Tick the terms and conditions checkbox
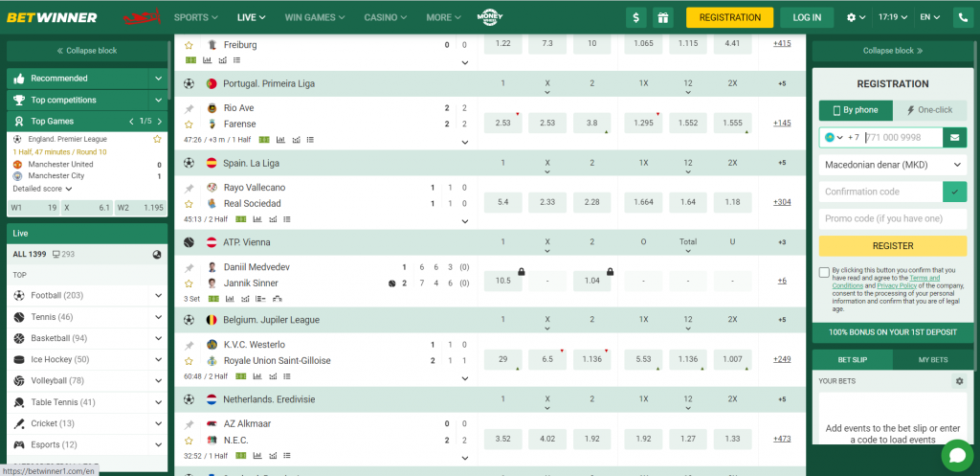Image resolution: width=980 pixels, height=476 pixels. click(x=824, y=272)
